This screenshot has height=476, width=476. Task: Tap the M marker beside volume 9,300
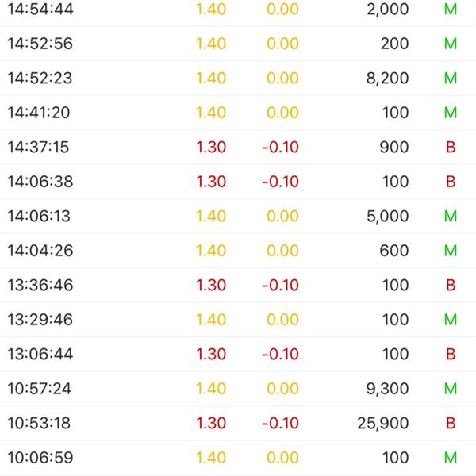click(x=451, y=389)
